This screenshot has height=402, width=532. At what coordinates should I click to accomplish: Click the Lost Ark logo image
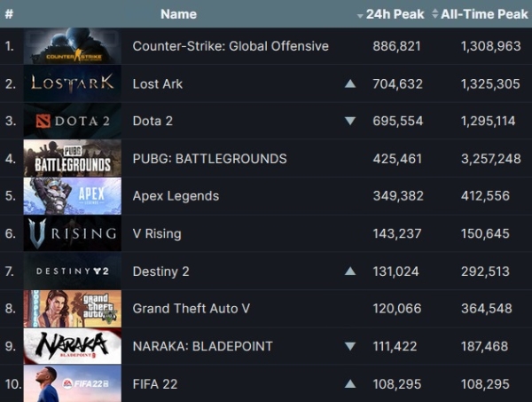click(72, 83)
